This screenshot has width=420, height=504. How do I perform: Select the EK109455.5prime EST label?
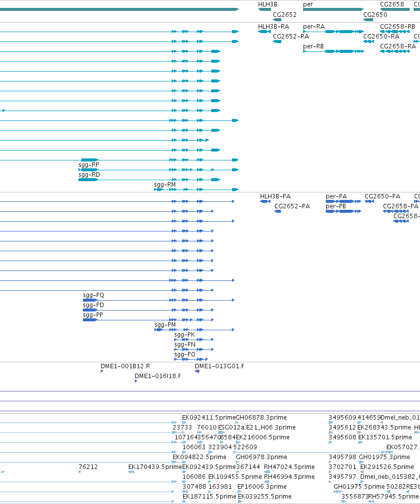pyautogui.click(x=235, y=477)
